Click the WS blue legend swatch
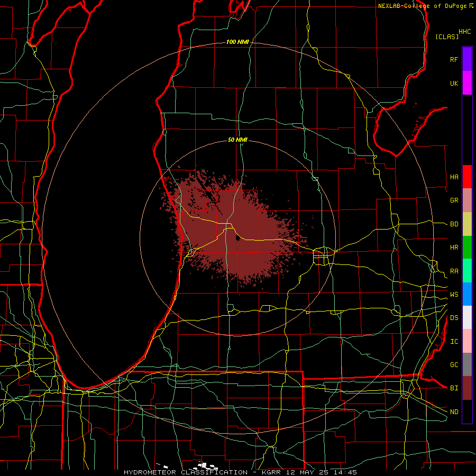Viewport: 476px width, 476px height. [467, 294]
